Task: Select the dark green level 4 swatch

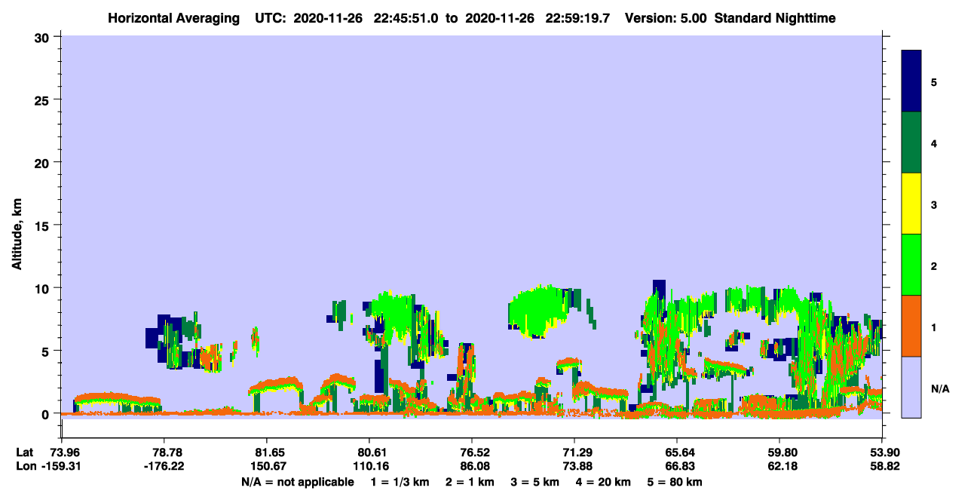Action: [x=911, y=143]
